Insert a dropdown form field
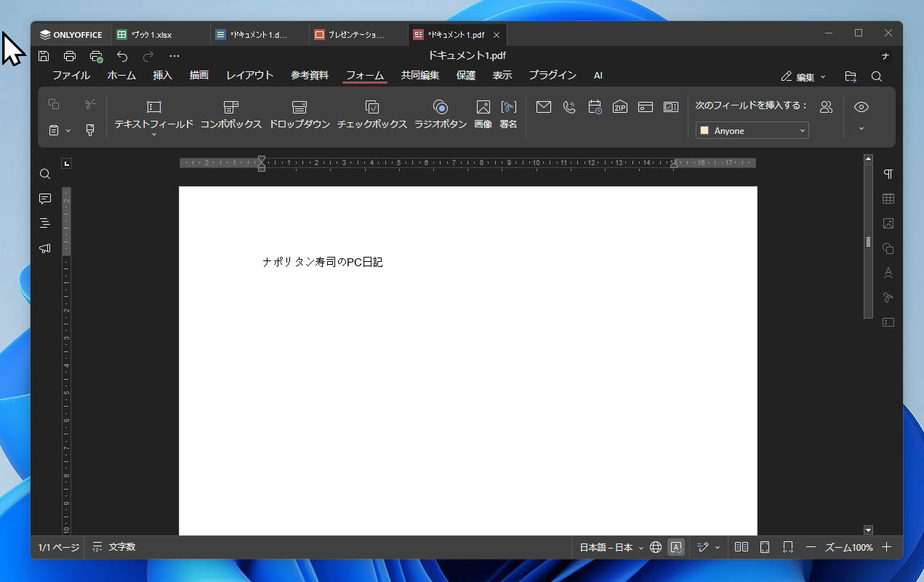Image resolution: width=924 pixels, height=582 pixels. [x=300, y=114]
